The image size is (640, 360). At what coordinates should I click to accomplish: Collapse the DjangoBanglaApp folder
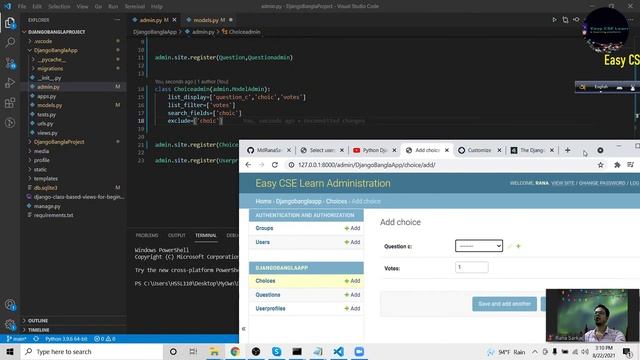click(56, 50)
